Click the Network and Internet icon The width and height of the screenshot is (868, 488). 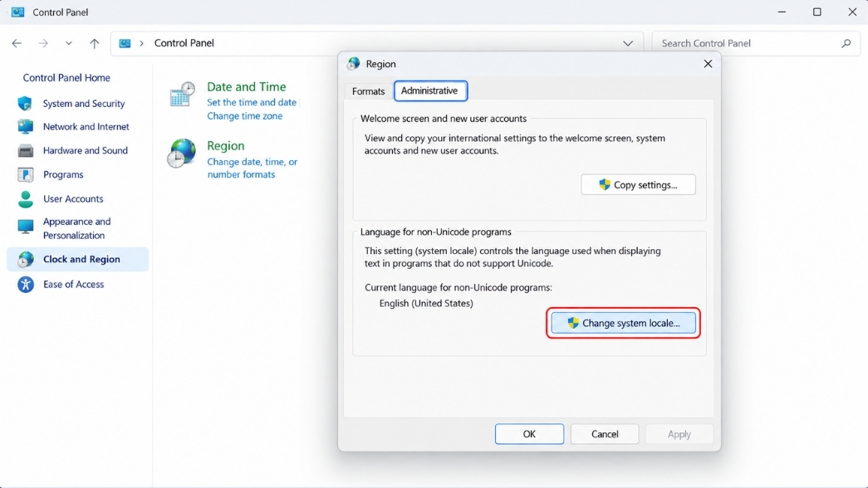[25, 127]
